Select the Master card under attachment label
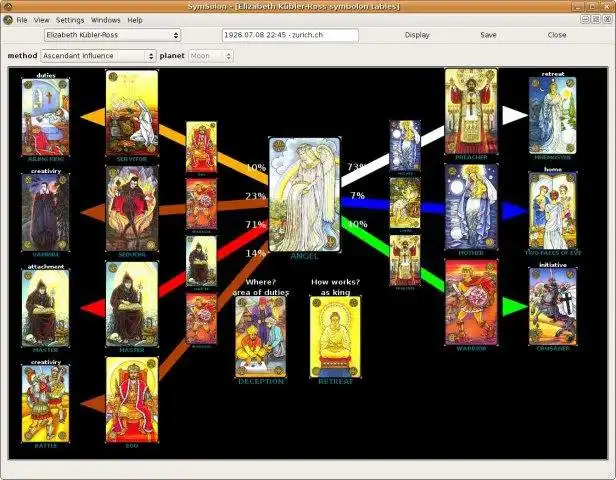The image size is (616, 480). point(46,308)
